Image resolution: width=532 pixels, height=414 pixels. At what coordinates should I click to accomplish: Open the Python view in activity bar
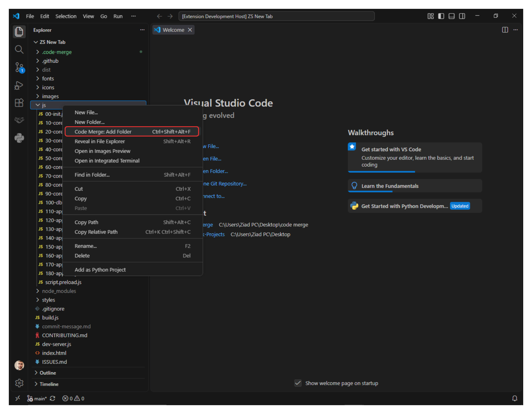tap(19, 138)
